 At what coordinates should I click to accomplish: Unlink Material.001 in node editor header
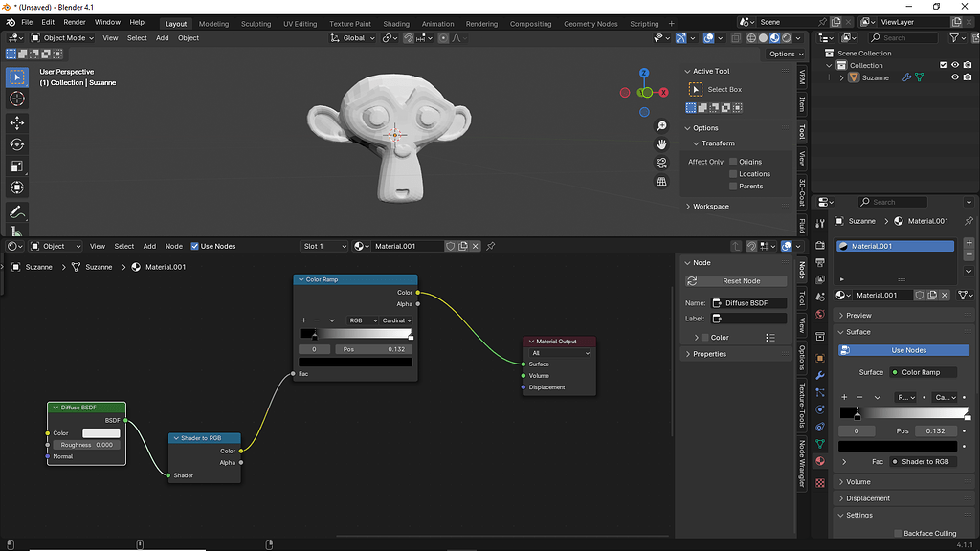point(475,246)
